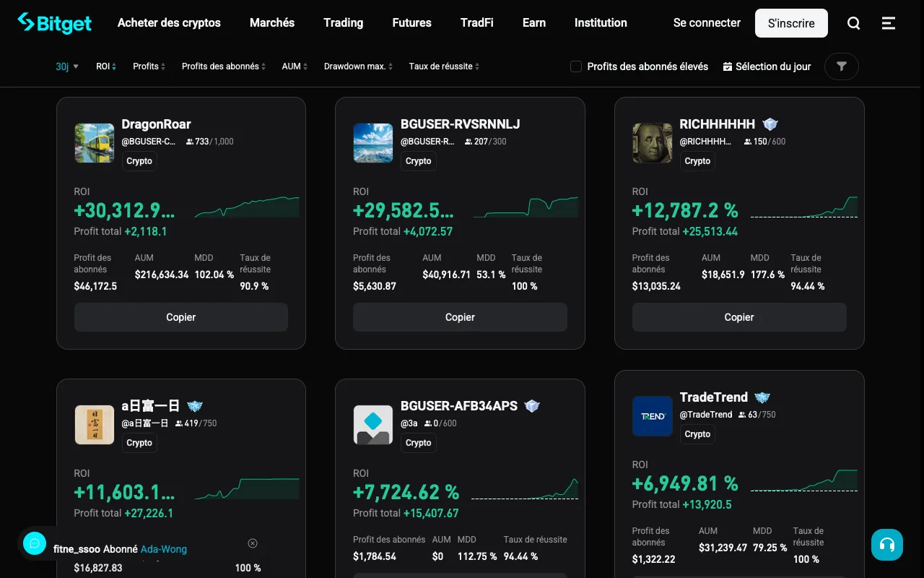Open the Futures menu
The width and height of the screenshot is (924, 578).
coord(412,23)
